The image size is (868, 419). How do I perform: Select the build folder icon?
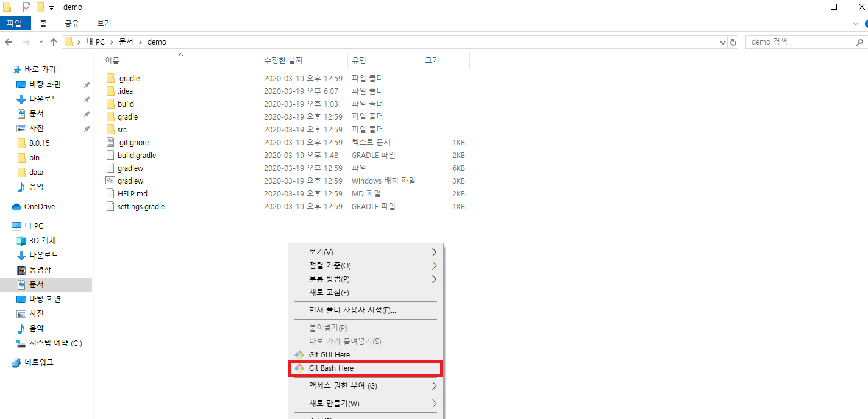(x=110, y=104)
